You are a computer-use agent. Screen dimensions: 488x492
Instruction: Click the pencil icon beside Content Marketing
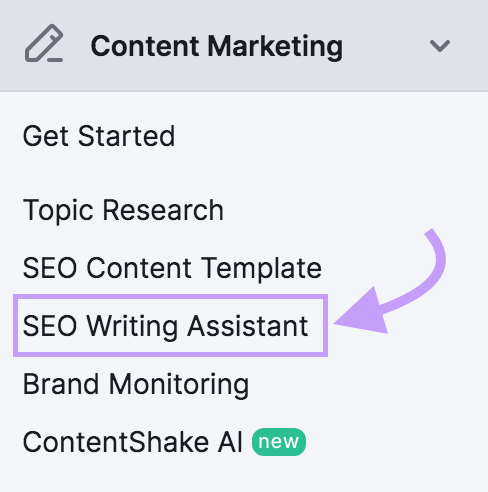(44, 43)
